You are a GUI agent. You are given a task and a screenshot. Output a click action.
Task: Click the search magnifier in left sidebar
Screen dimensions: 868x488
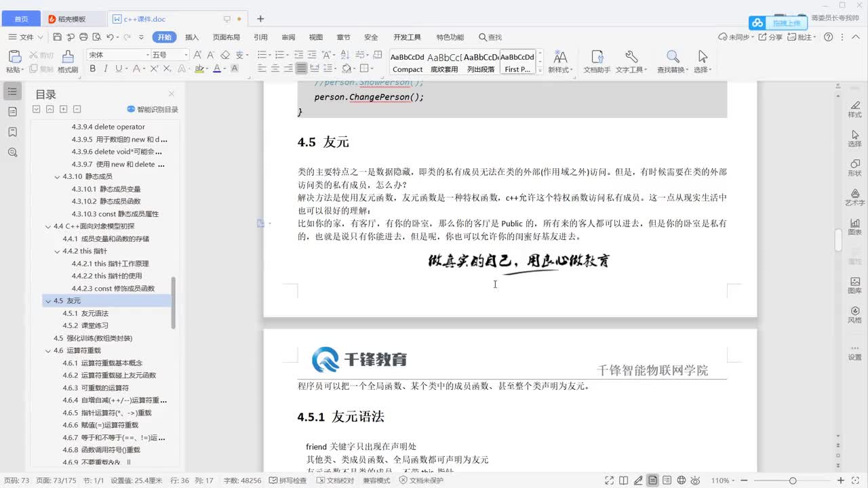point(12,152)
